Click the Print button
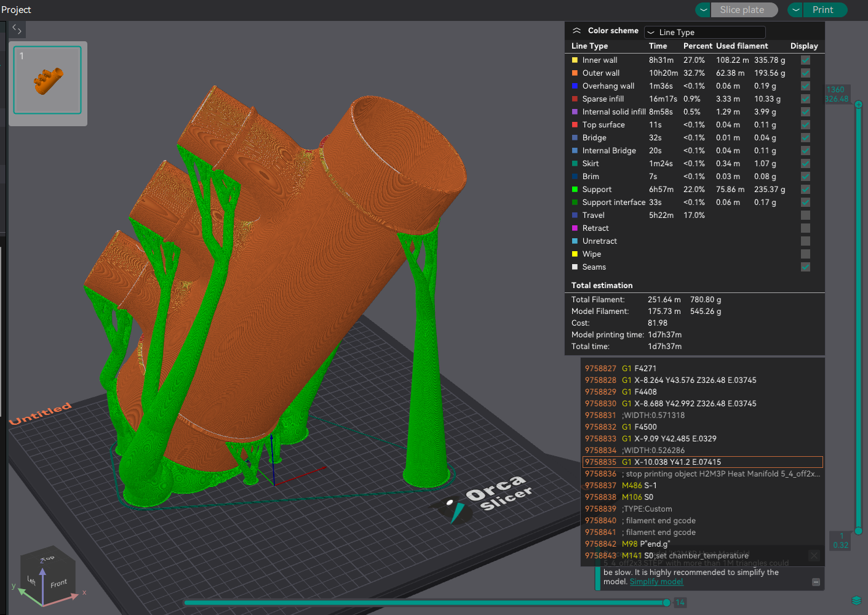This screenshot has width=868, height=615. point(822,10)
